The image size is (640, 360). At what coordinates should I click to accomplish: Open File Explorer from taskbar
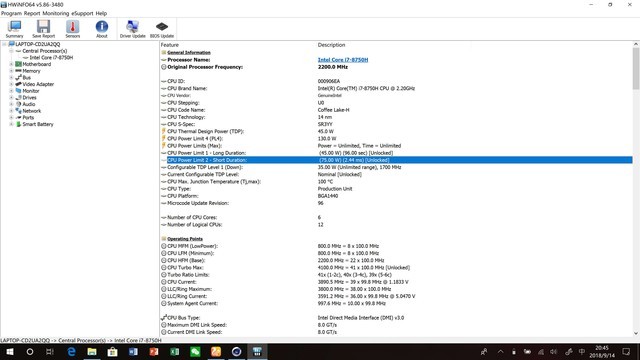pos(92,351)
